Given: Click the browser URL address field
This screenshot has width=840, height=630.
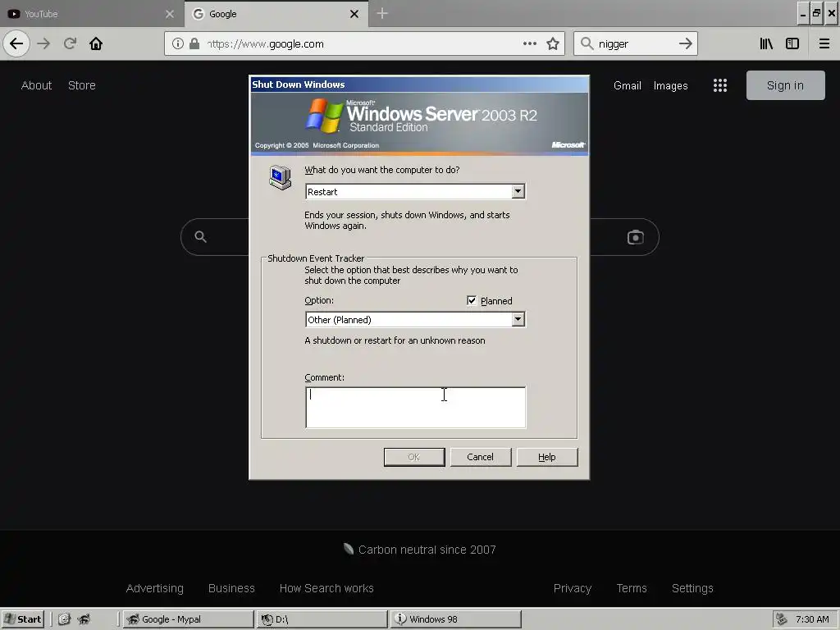Looking at the screenshot, I should pos(363,44).
